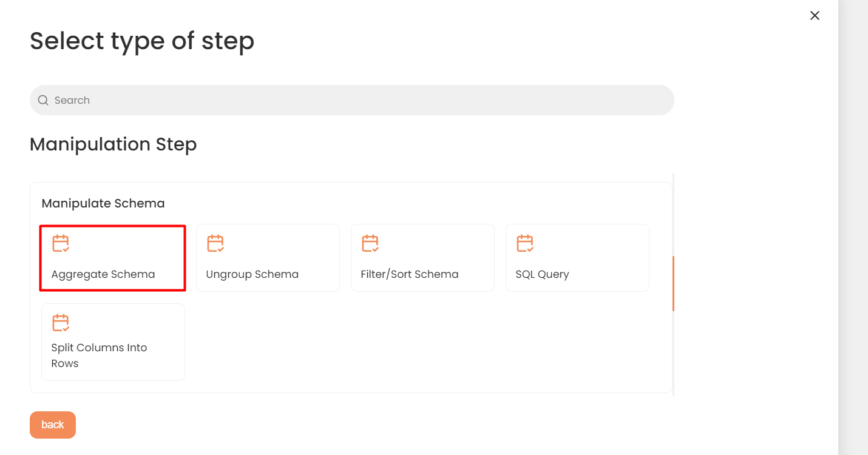Select Split Columns Into Rows text

click(x=100, y=356)
